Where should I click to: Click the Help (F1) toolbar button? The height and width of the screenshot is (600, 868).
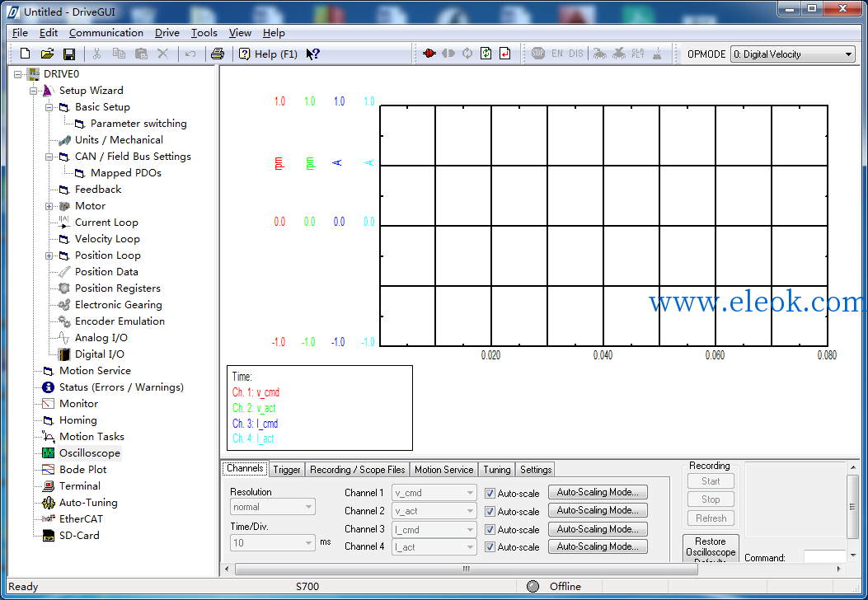[269, 54]
